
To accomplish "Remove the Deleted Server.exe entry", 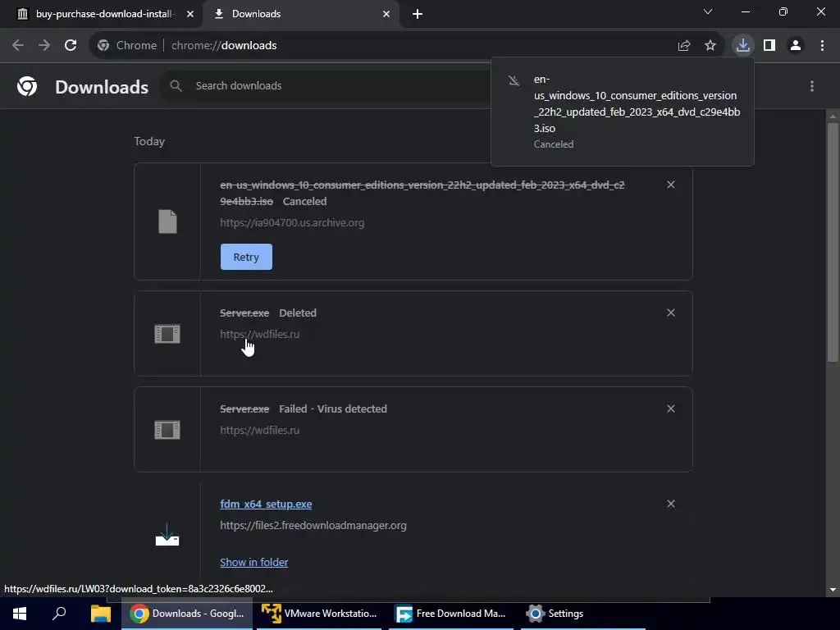I will (671, 313).
